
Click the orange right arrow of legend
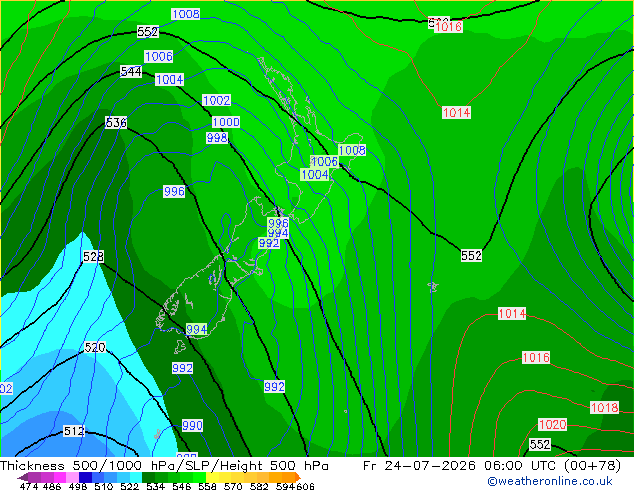[x=298, y=477]
